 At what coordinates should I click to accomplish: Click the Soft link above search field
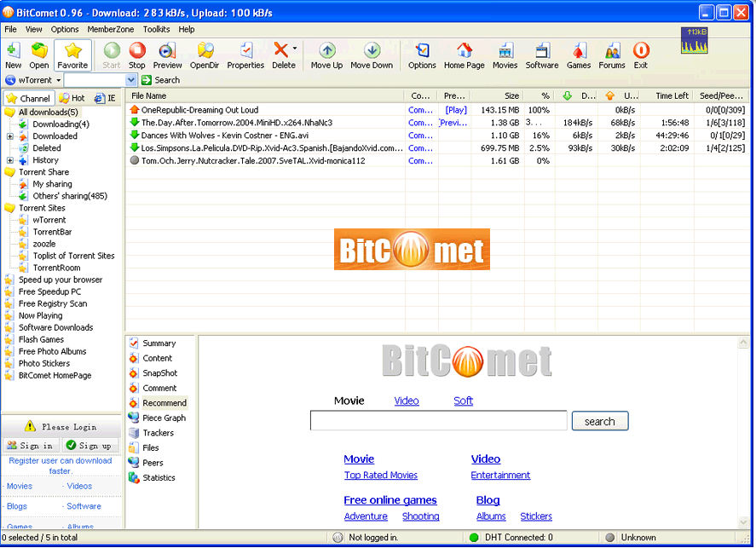click(x=464, y=401)
